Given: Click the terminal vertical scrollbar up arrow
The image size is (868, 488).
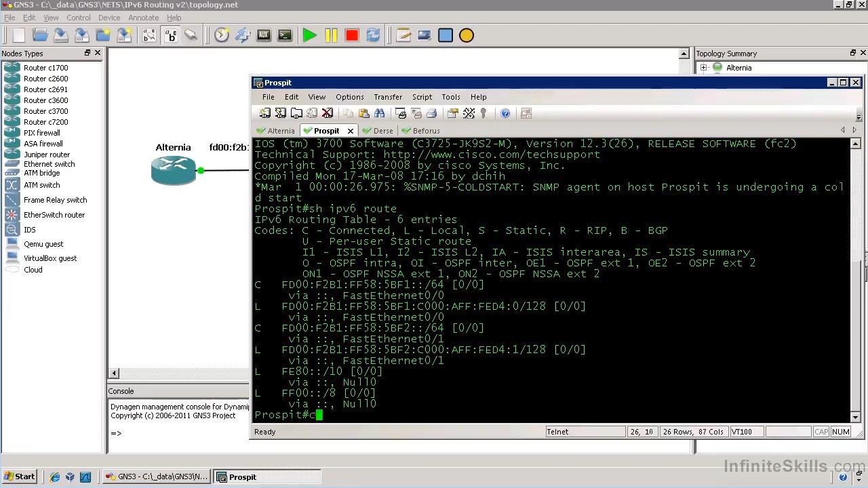Looking at the screenshot, I should (855, 144).
